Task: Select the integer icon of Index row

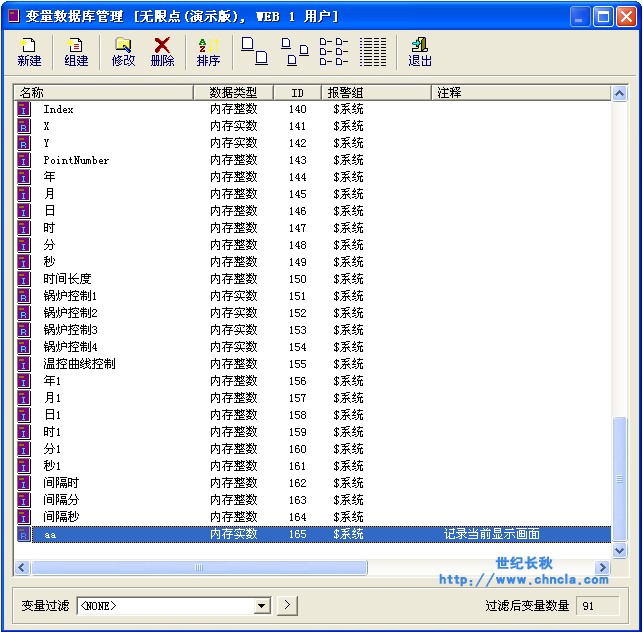Action: point(24,109)
